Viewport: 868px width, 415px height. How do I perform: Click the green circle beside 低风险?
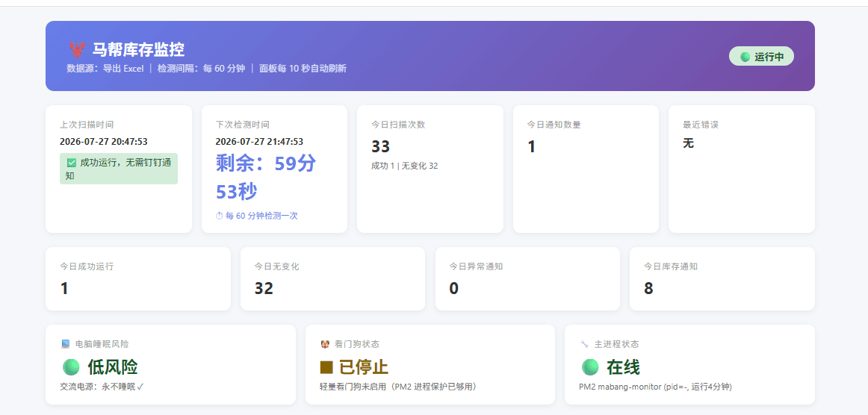click(71, 367)
